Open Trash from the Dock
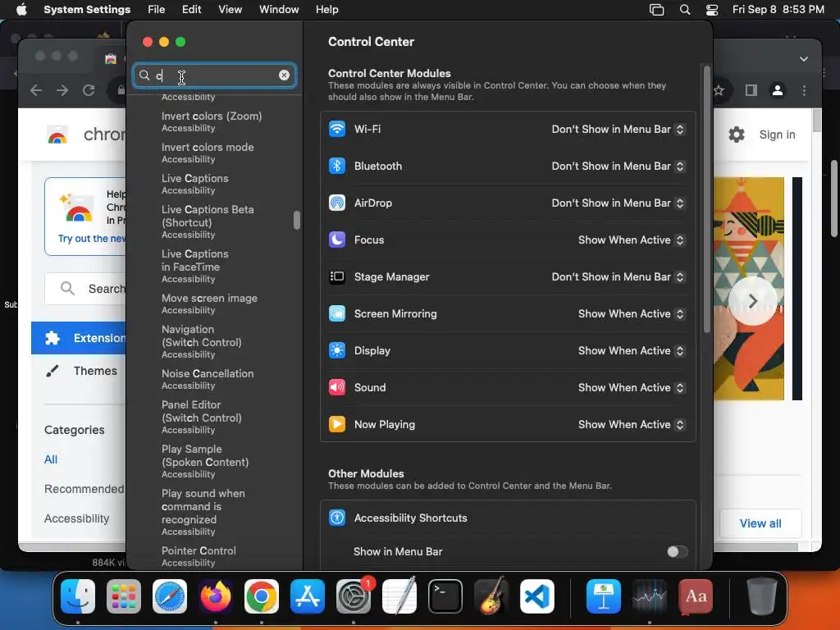The width and height of the screenshot is (840, 630). click(x=762, y=596)
